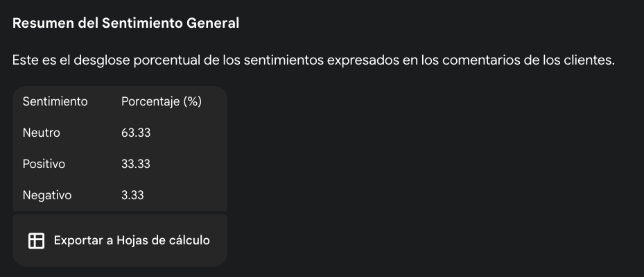Viewport: 644px width, 277px height.
Task: Select the Sentimiento column header
Action: (55, 101)
